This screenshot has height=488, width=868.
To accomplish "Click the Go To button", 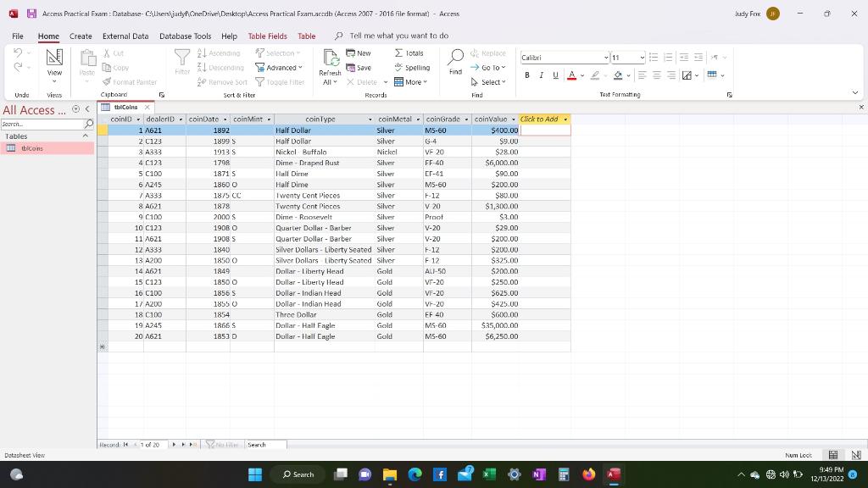I will (x=487, y=68).
